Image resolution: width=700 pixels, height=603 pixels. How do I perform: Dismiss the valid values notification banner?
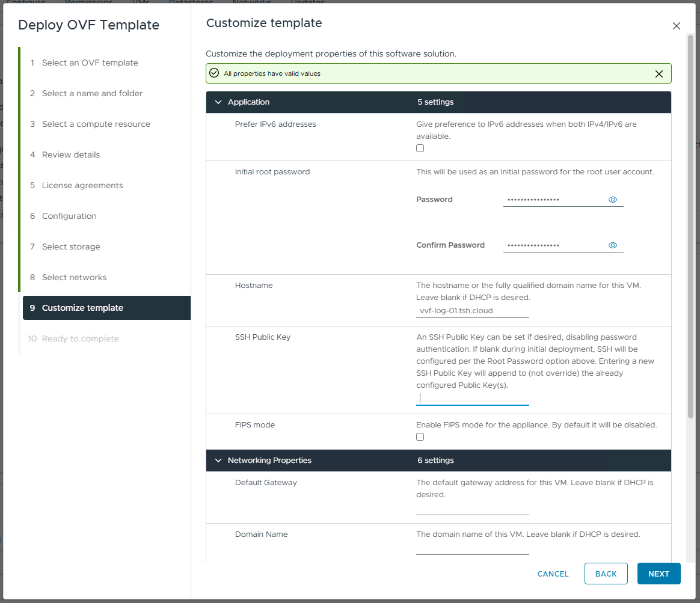(659, 74)
